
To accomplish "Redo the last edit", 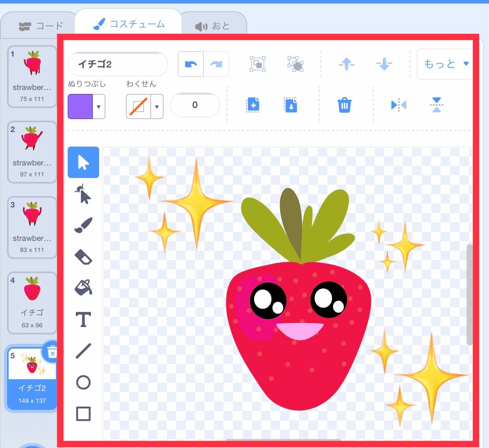I will pos(216,64).
